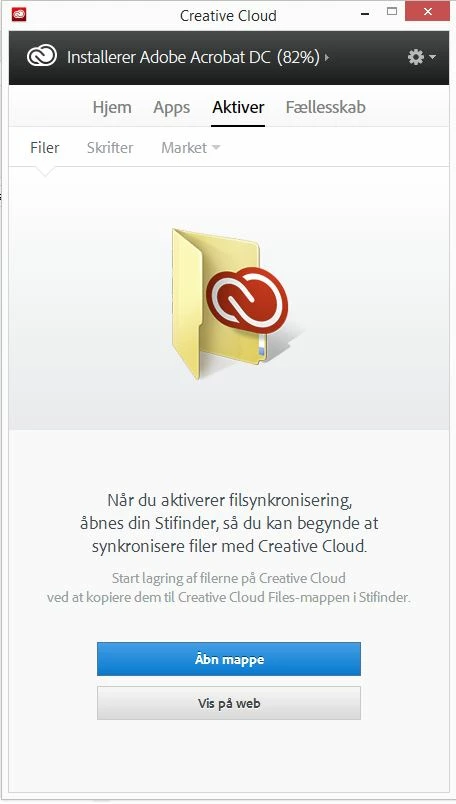Click the filsynkronisering description text
456x804 pixels.
coord(229,523)
